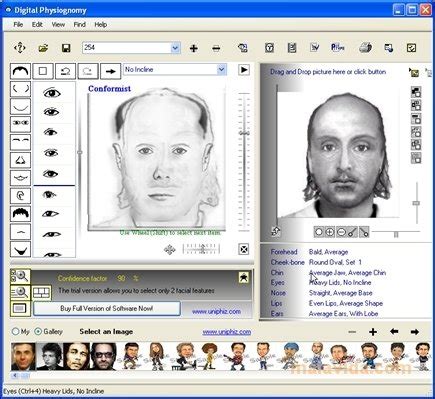Select the chin curve feature icon
435x399 pixels.
point(21,107)
